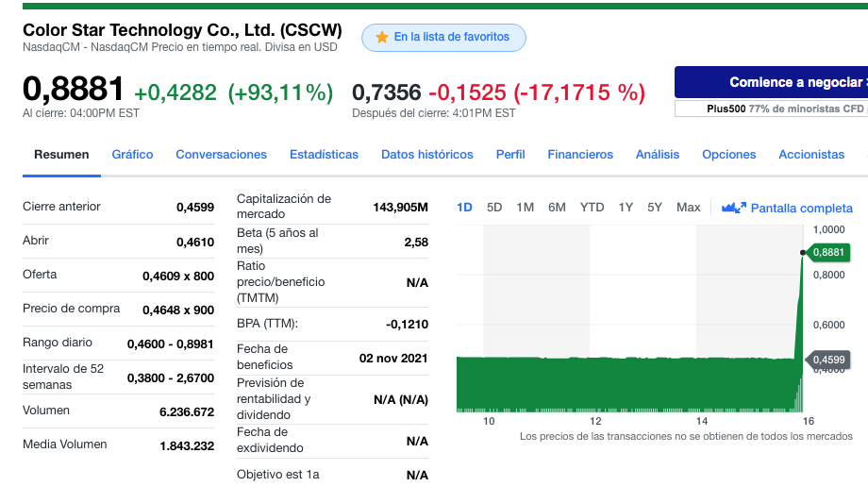The image size is (868, 503).
Task: Click the 'Objetivo est 1a' label
Action: click(x=278, y=475)
